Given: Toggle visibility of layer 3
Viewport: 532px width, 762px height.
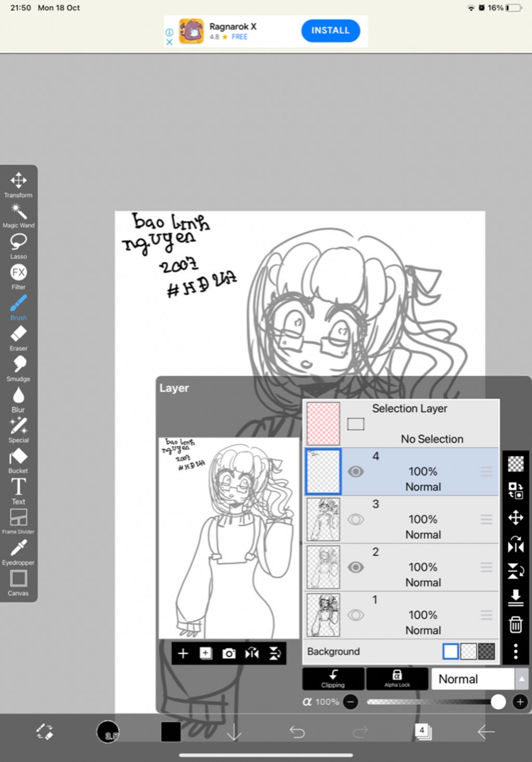Looking at the screenshot, I should [355, 519].
